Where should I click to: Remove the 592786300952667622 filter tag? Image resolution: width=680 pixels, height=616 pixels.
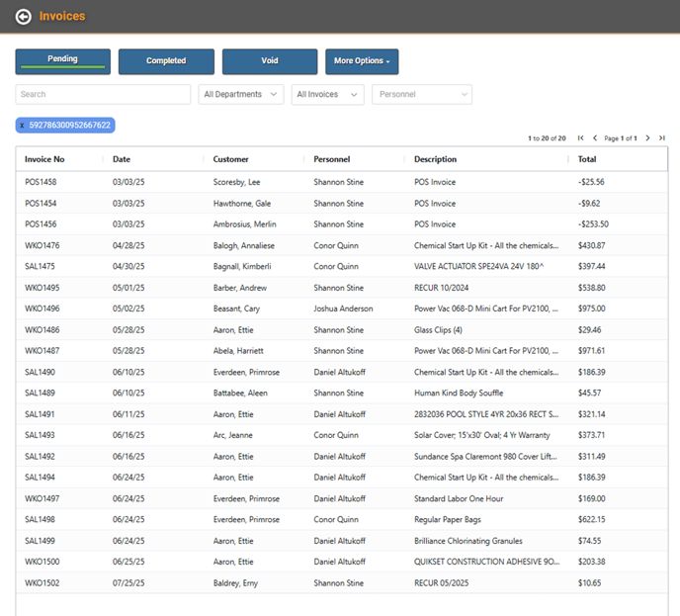point(22,126)
